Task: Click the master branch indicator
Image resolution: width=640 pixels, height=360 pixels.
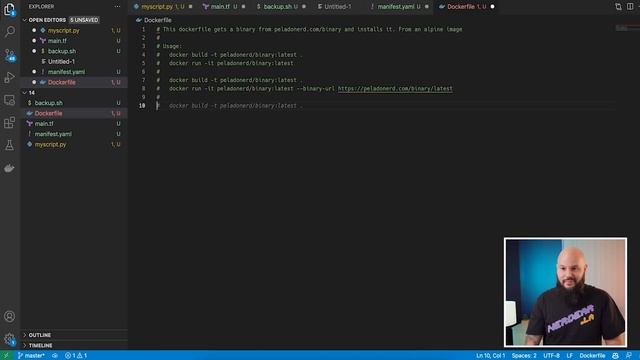Action: [x=31, y=356]
